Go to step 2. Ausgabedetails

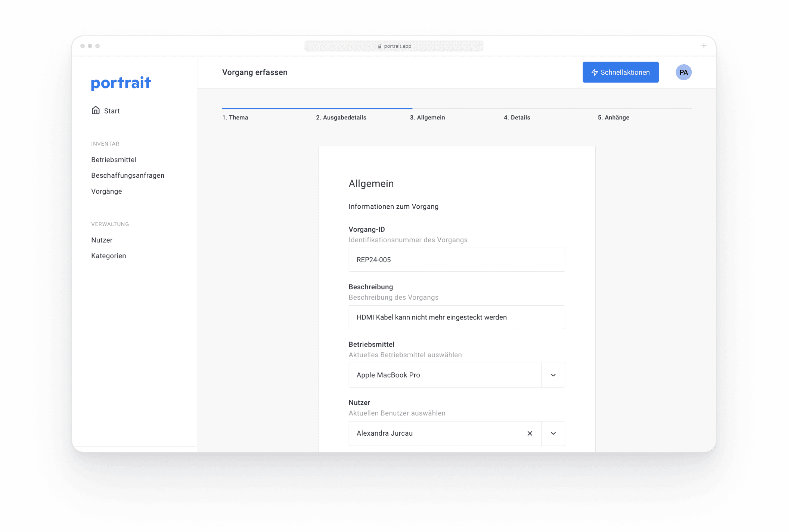[341, 118]
